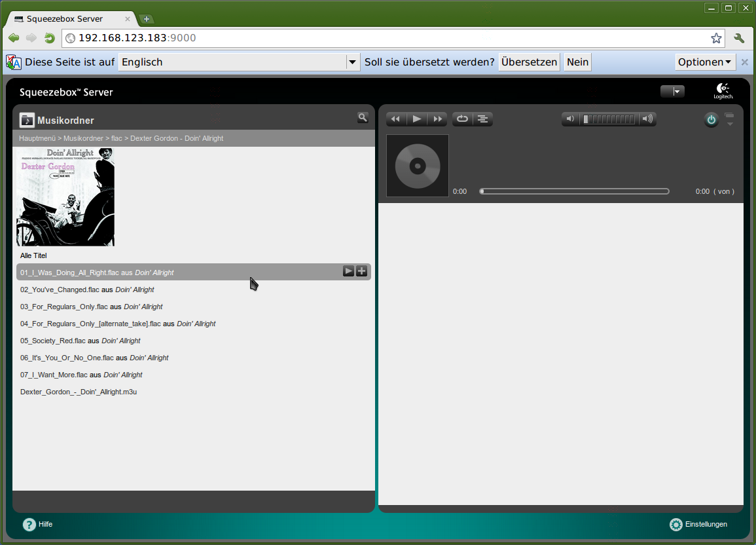The height and width of the screenshot is (545, 756).
Task: Open Einstellungen via the gear icon
Action: 676,524
